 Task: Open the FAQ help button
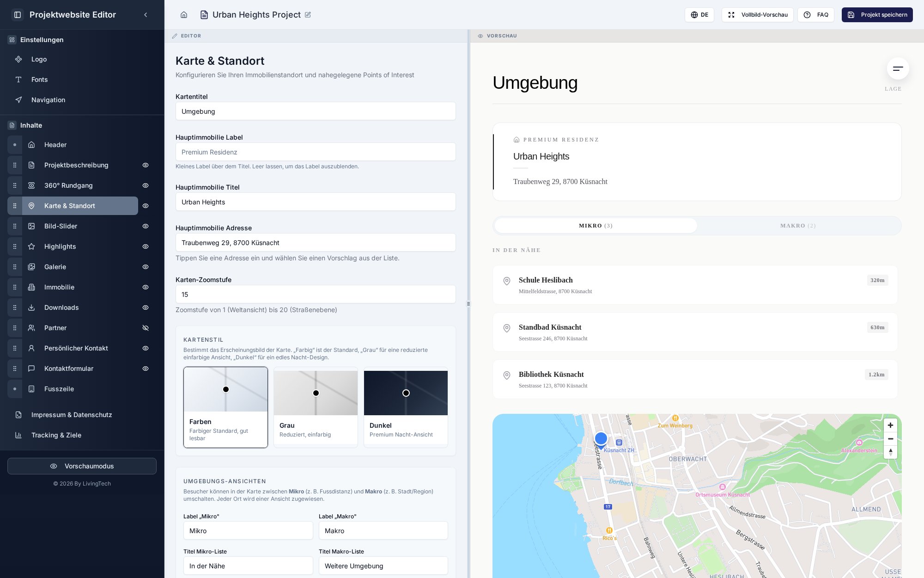pyautogui.click(x=816, y=15)
